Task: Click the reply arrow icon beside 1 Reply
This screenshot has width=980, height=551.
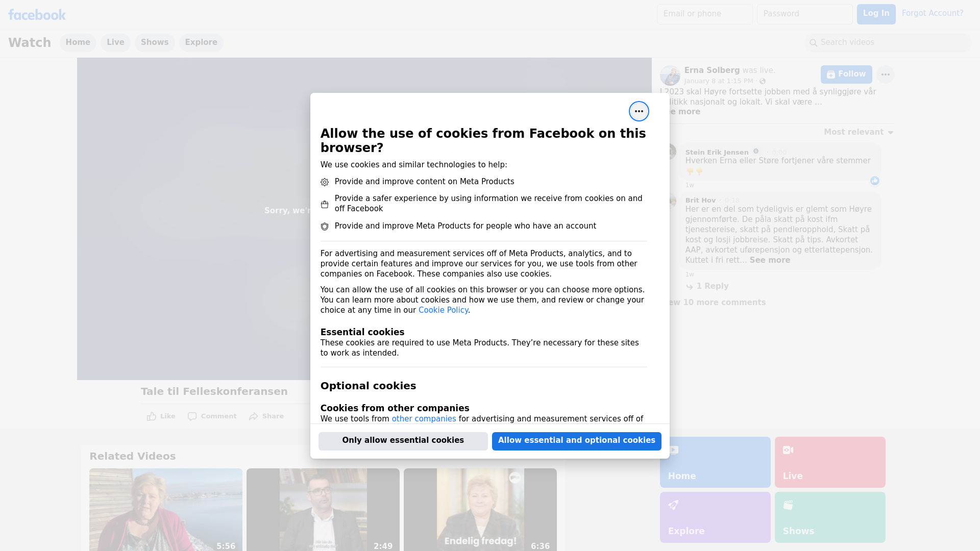Action: point(690,287)
